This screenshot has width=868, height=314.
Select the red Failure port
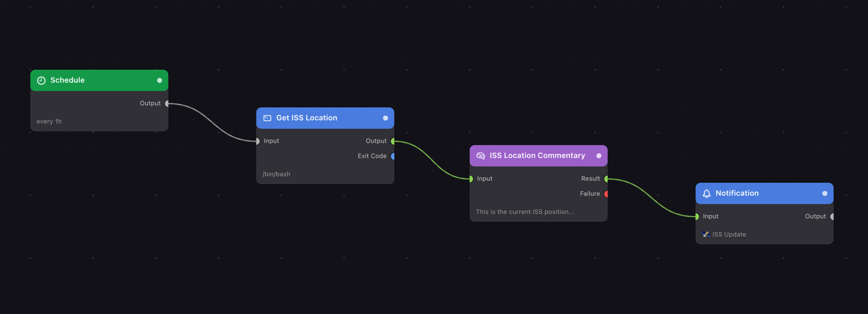coord(606,194)
